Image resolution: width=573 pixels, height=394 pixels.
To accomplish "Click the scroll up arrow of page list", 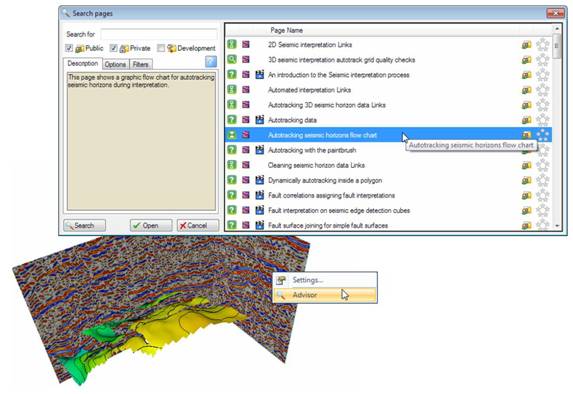I will (557, 29).
